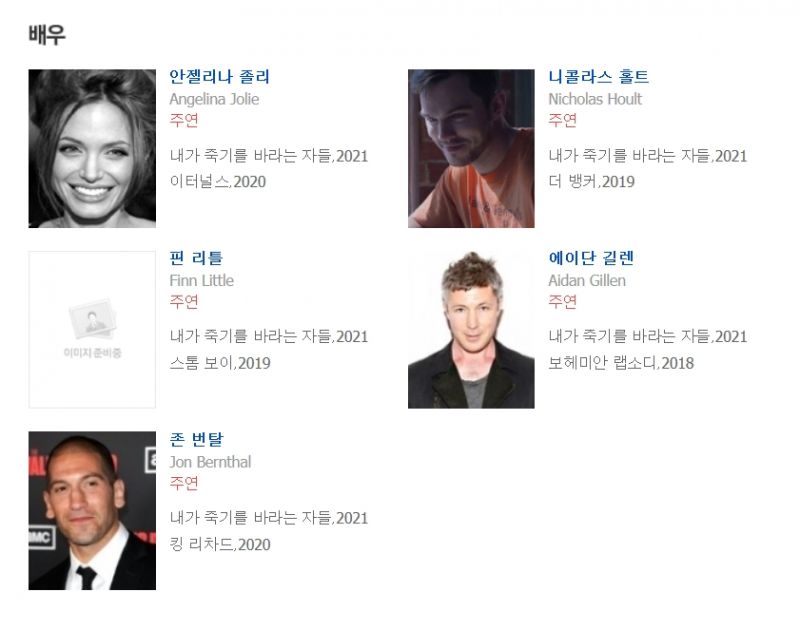Open 보헤미안 랩소디,2018 film link
This screenshot has height=630, width=800.
pos(621,363)
